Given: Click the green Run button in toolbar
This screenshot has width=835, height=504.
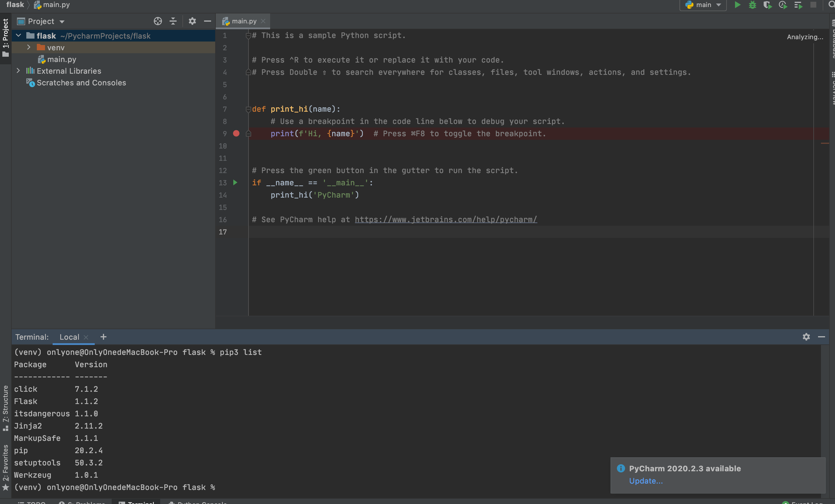Looking at the screenshot, I should [737, 5].
